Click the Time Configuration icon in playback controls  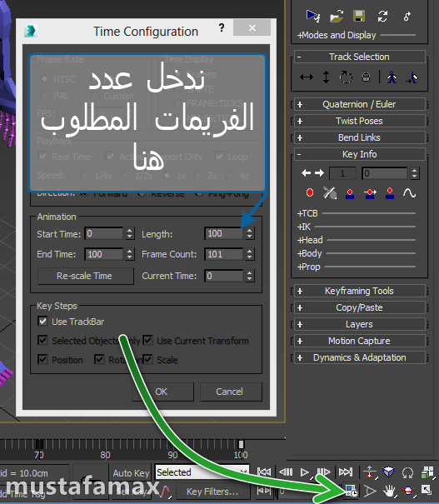(351, 491)
